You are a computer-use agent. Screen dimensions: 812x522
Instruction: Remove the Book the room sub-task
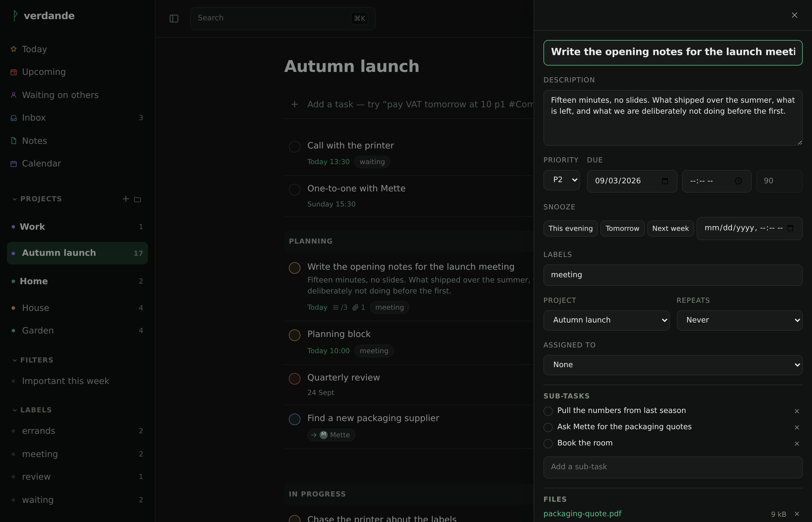click(797, 444)
